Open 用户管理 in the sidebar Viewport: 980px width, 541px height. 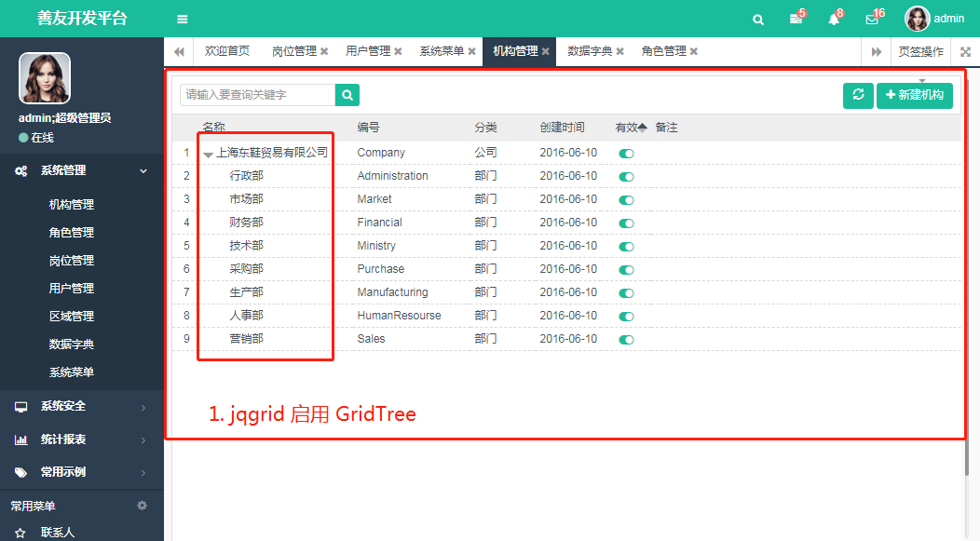click(71, 289)
